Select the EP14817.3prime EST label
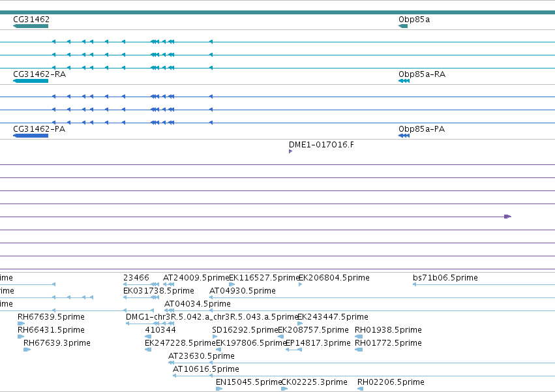 (x=318, y=343)
